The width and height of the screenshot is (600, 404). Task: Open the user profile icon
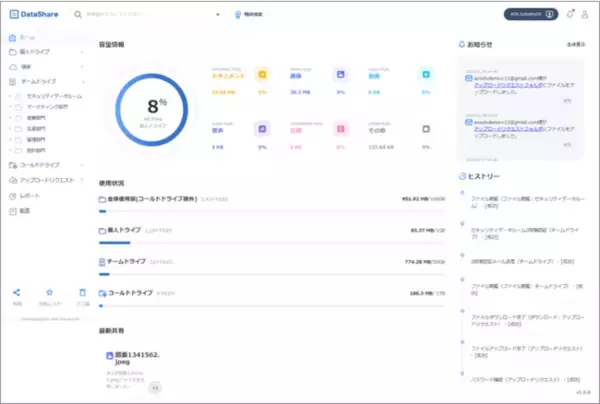[585, 15]
